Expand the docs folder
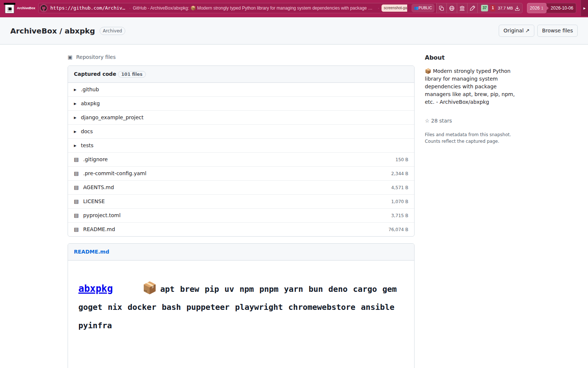The image size is (588, 368). [x=241, y=131]
